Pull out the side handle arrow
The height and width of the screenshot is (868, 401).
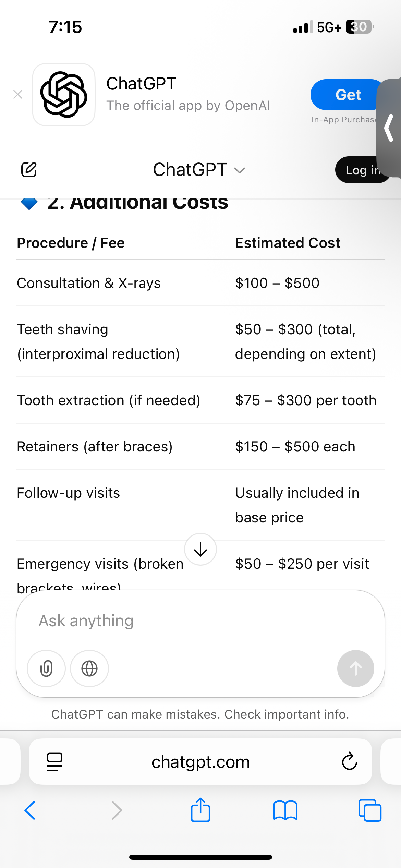389,128
